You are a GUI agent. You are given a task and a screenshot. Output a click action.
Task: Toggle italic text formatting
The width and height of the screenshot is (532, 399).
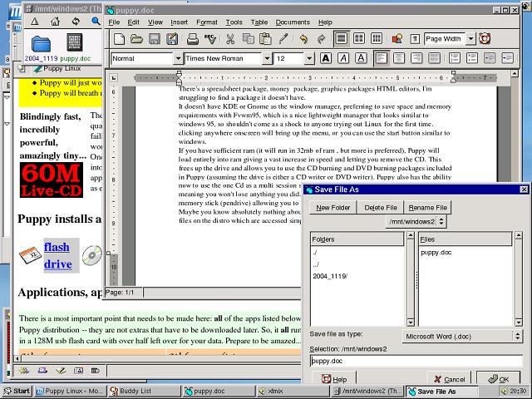click(x=342, y=59)
